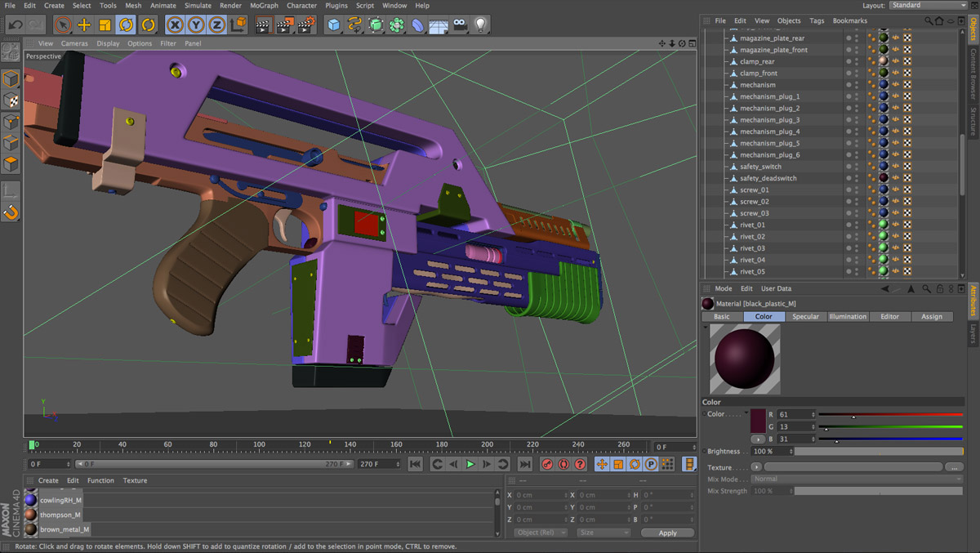
Task: Open the Array modeling objects icon
Action: (397, 25)
